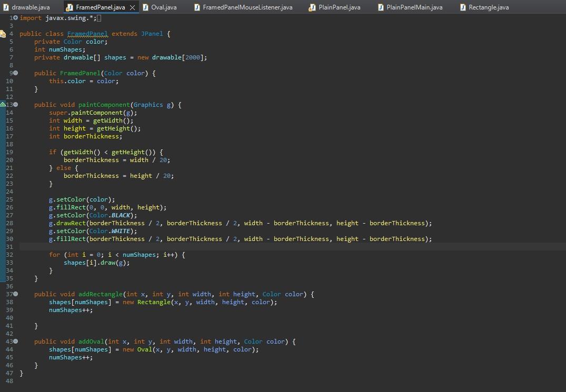Click numShapes++ on line 39
566x392 pixels.
point(69,310)
